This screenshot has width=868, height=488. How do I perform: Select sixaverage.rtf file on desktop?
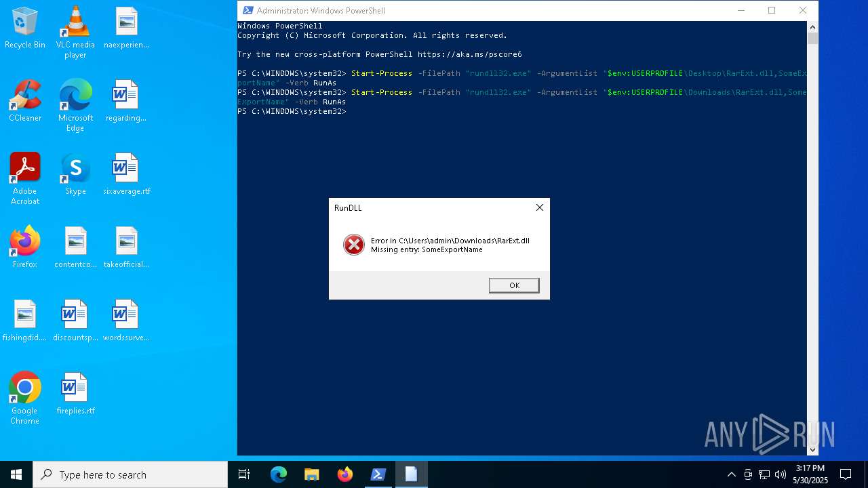point(126,174)
